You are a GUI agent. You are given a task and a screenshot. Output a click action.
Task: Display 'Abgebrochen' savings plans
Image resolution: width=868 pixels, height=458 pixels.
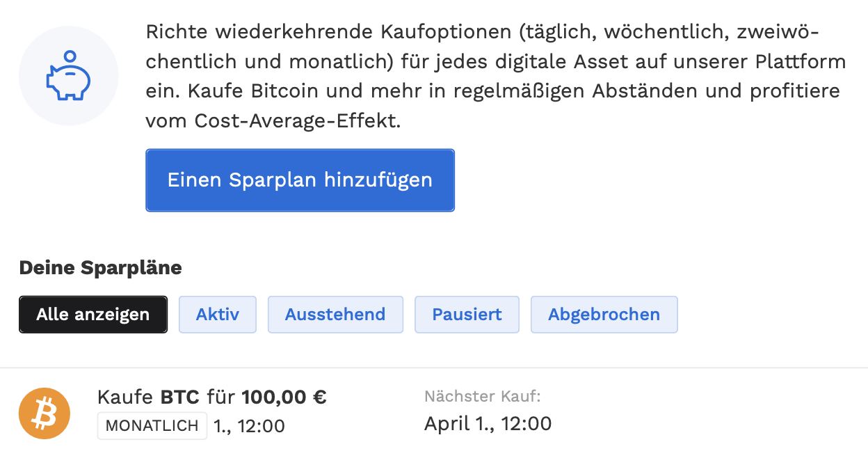(604, 315)
